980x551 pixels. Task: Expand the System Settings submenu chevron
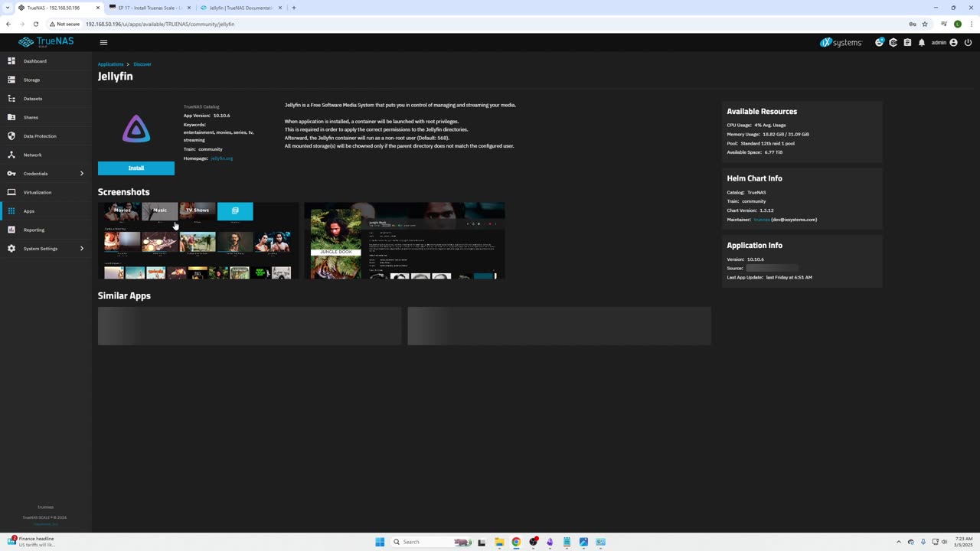coord(82,249)
